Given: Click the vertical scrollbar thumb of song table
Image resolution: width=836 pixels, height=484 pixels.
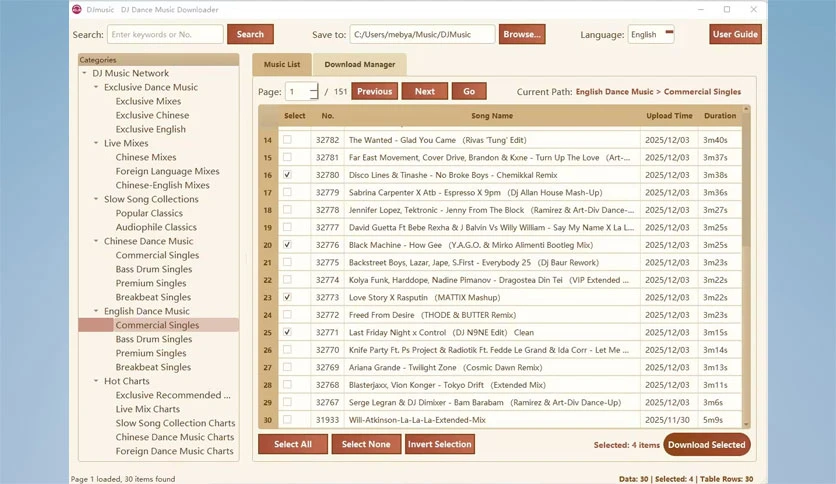Looking at the screenshot, I should [746, 181].
